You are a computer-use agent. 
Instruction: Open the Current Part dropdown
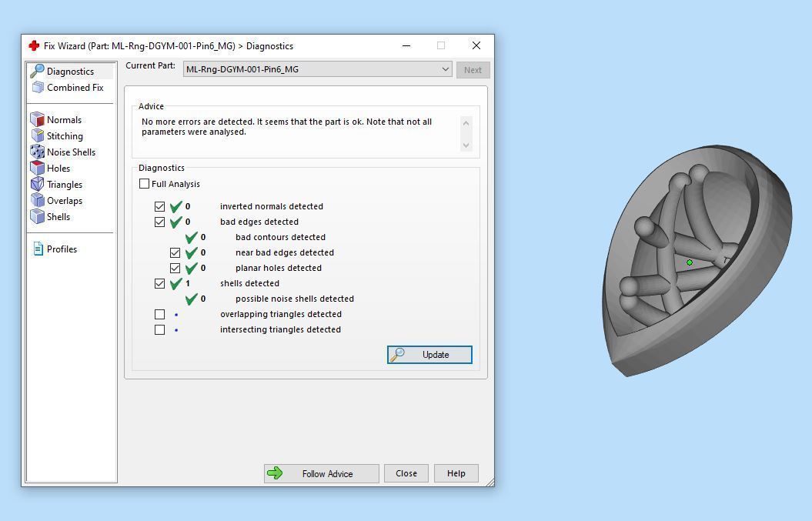(x=317, y=69)
